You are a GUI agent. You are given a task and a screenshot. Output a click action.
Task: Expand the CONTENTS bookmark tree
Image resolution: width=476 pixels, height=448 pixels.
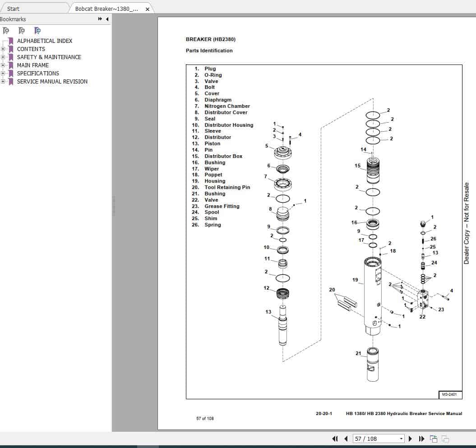coord(4,49)
